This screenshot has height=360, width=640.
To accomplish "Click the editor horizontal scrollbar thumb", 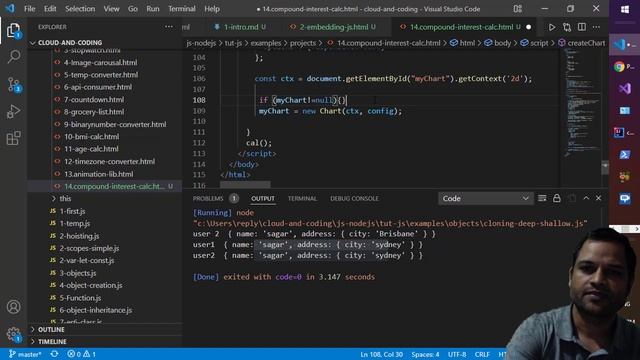I will 245,184.
